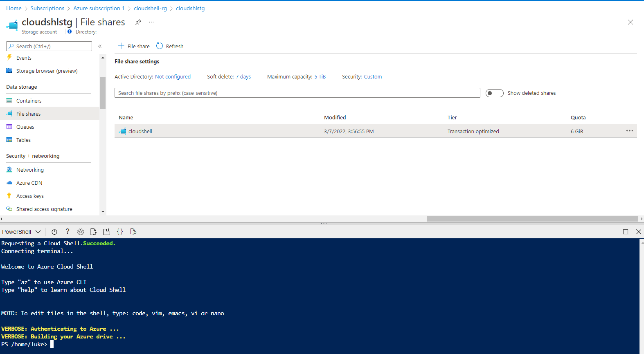Image resolution: width=644 pixels, height=354 pixels.
Task: Sort by Quota column header
Action: tap(578, 117)
